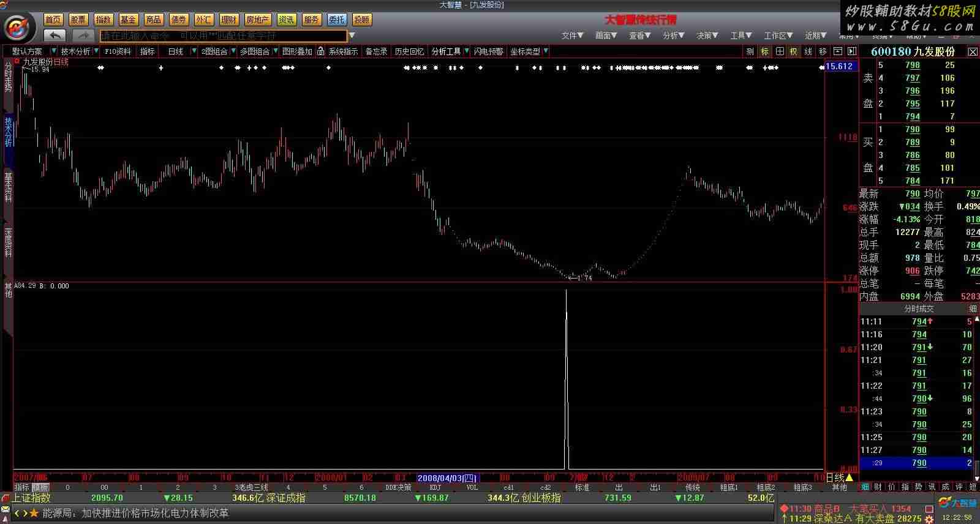Open the 基金 funds section

tap(129, 20)
